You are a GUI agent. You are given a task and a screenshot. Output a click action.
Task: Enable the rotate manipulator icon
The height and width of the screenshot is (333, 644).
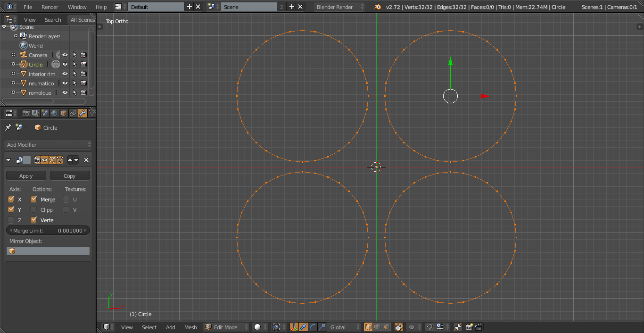click(313, 327)
